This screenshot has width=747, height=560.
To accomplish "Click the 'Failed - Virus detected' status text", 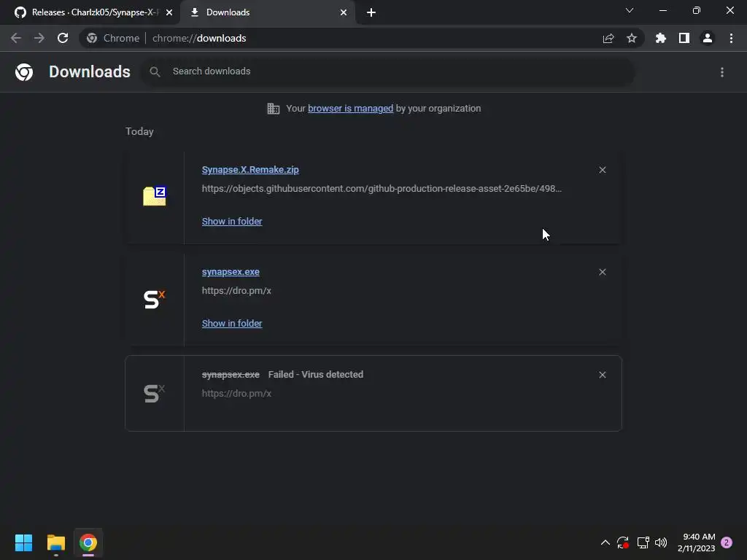I will [315, 375].
